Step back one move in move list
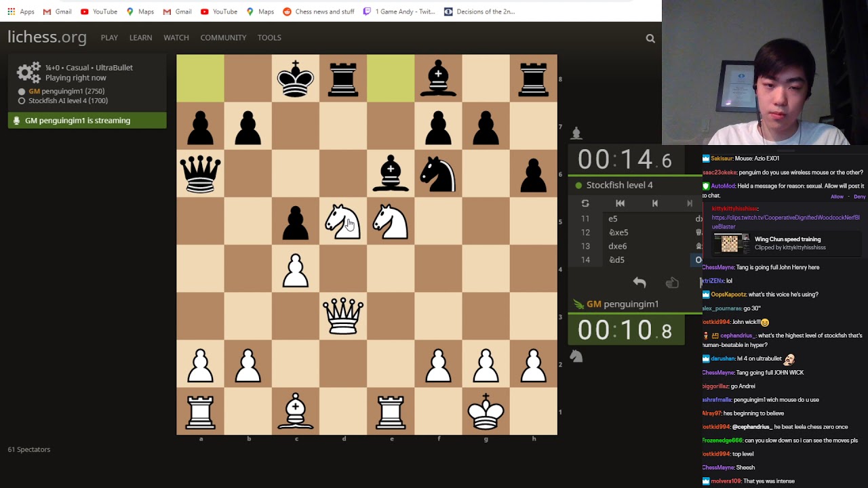Image resolution: width=868 pixels, height=488 pixels. pyautogui.click(x=654, y=203)
